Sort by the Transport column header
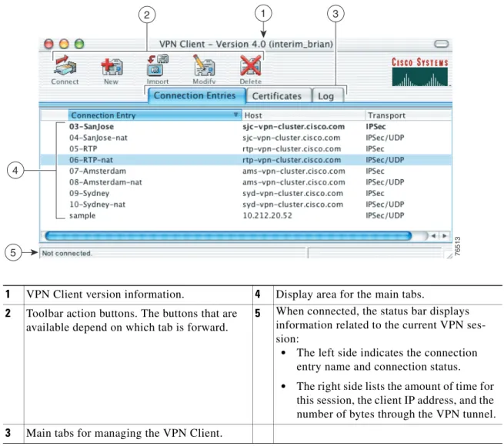This screenshot has height=446, width=504. pyautogui.click(x=409, y=115)
